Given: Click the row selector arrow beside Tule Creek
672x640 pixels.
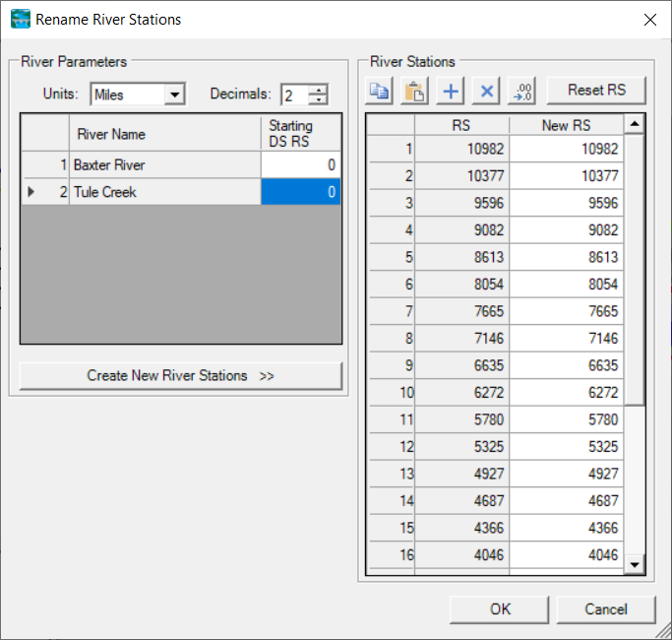Looking at the screenshot, I should click(31, 192).
